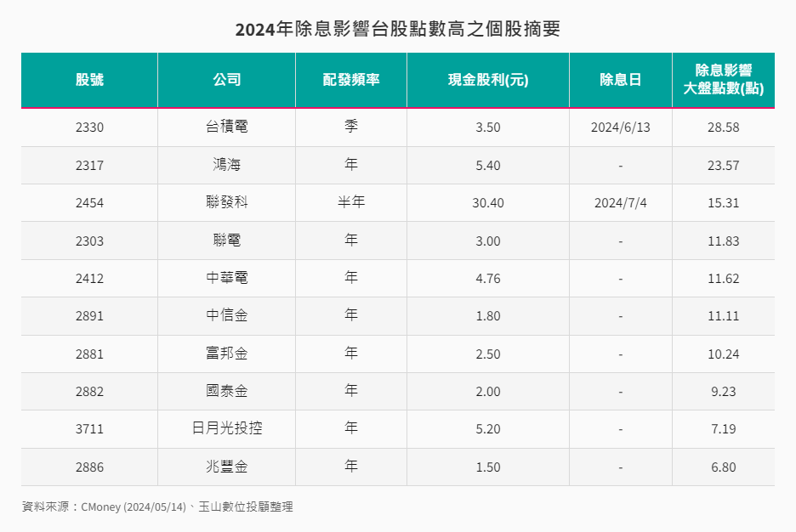The image size is (796, 532).
Task: Click dividend value 1.50
Action: tap(488, 467)
